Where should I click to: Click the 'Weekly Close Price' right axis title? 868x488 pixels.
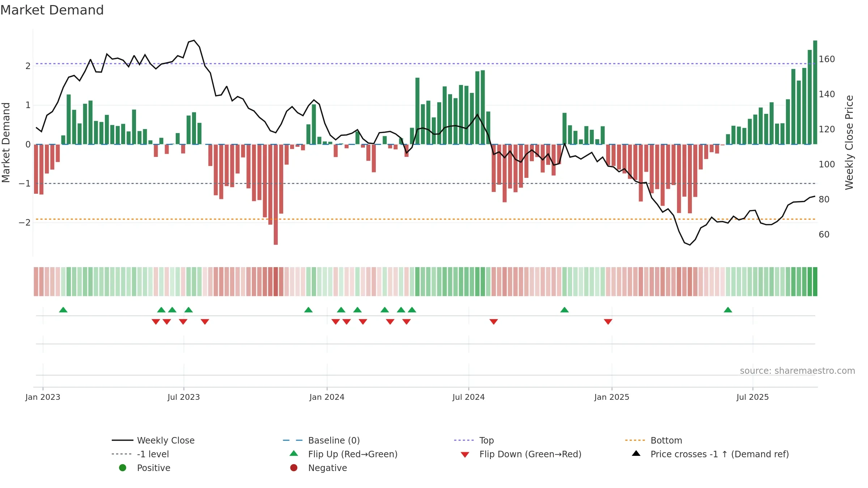(x=849, y=142)
